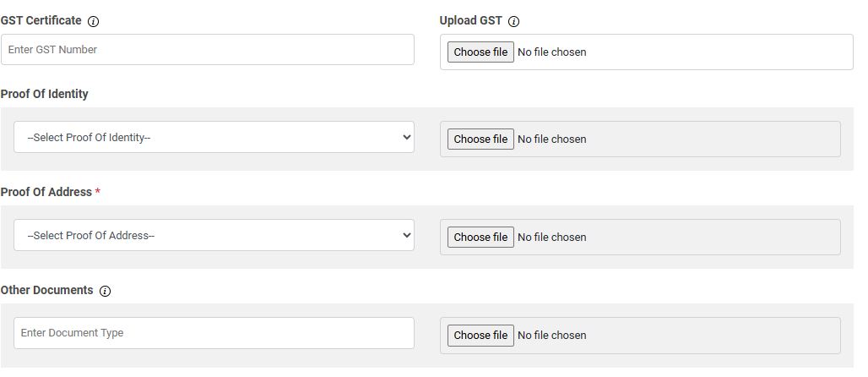Click info icon beside GST Certificate label
This screenshot has width=868, height=377.
[x=94, y=22]
